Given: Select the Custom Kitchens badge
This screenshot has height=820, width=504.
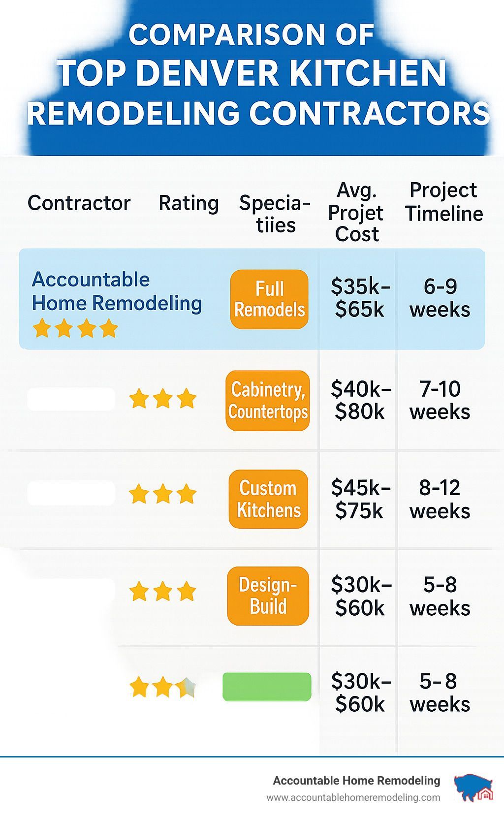Looking at the screenshot, I should point(268,499).
